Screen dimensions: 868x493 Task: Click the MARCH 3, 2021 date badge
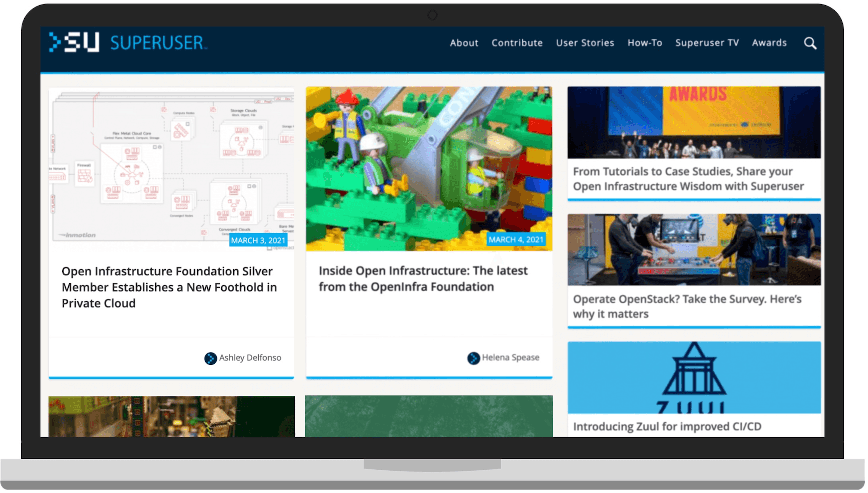point(258,240)
